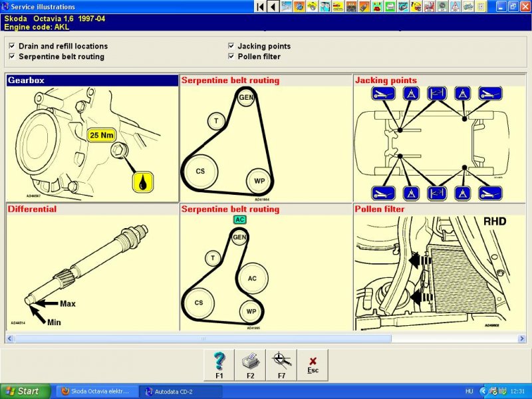
Task: Uncheck Jacking points checkbox
Action: (x=231, y=46)
